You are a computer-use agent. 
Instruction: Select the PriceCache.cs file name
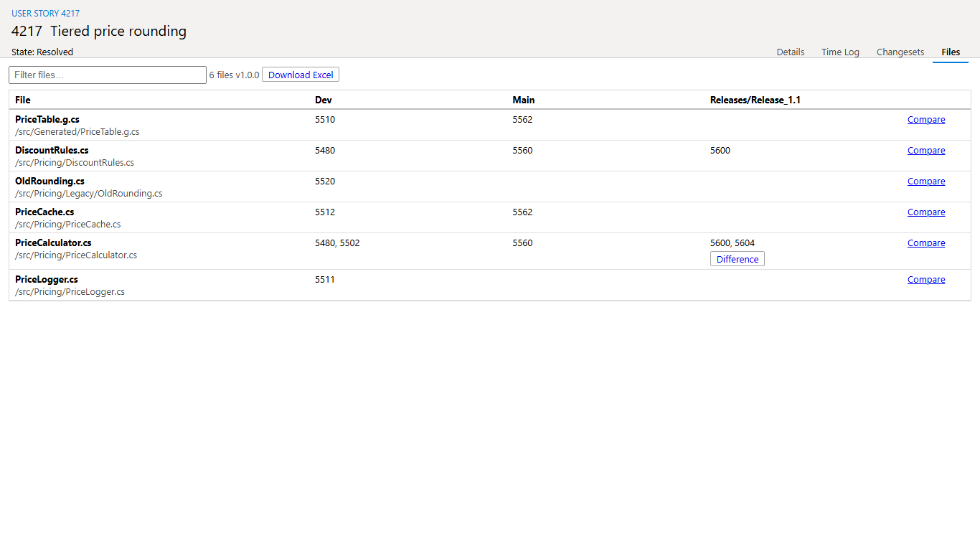(44, 212)
